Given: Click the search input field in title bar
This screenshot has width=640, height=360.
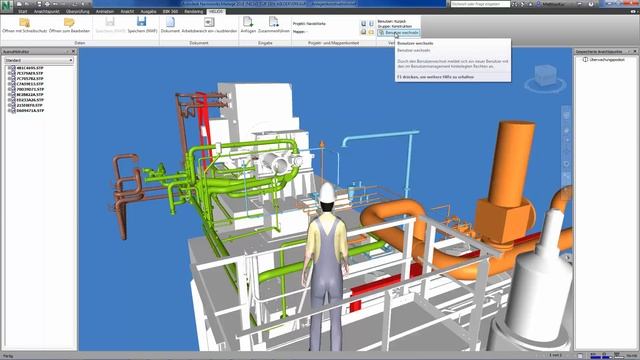Looking at the screenshot, I should 480,4.
